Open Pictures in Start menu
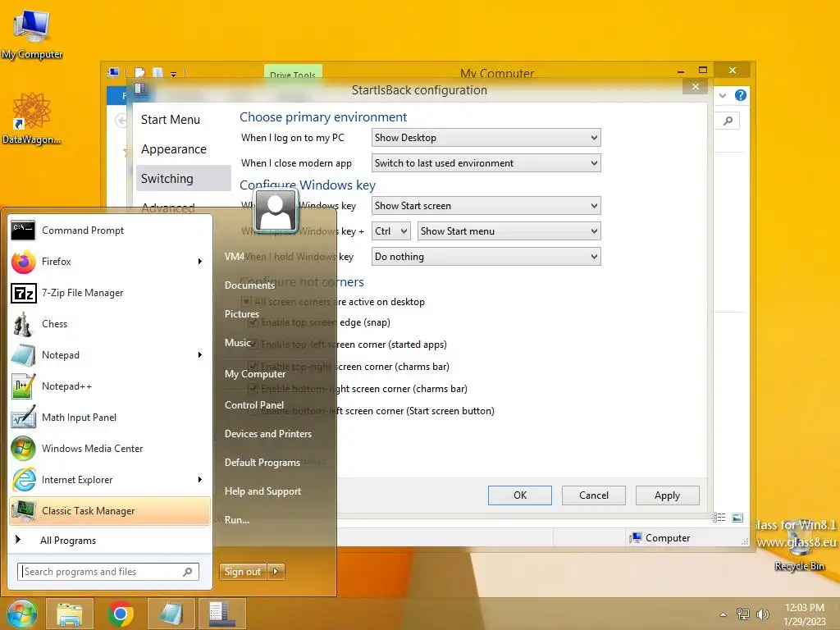 [x=242, y=314]
